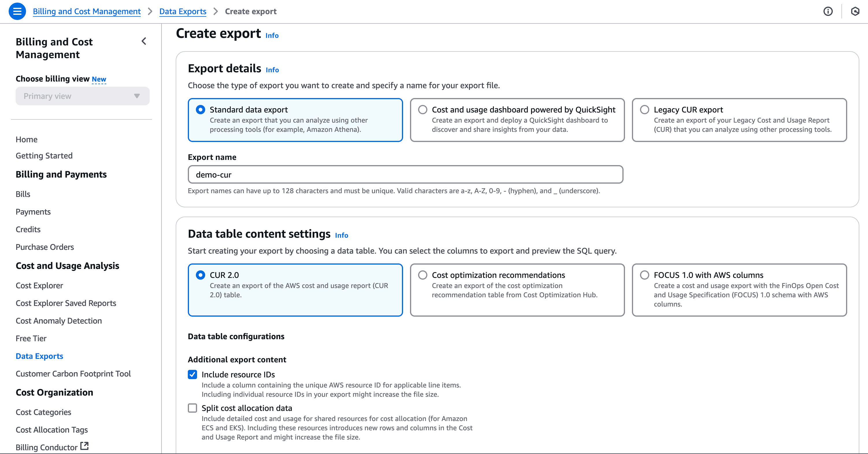Image resolution: width=868 pixels, height=454 pixels.
Task: Edit the demo-cur export name field
Action: click(404, 174)
